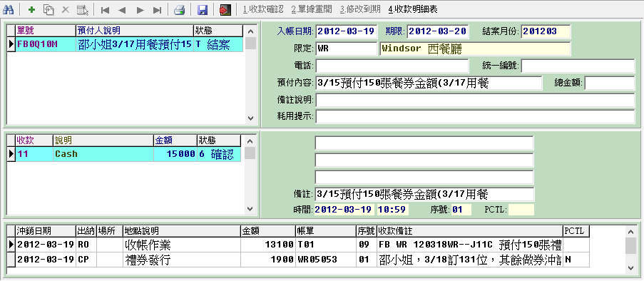Open 3.修改到期 menu item
644x281 pixels.
[360, 9]
